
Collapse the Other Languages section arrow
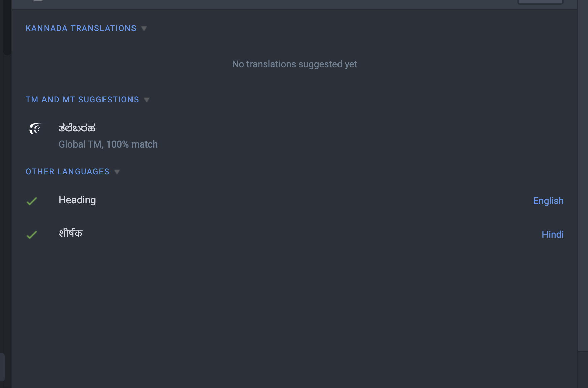[117, 172]
